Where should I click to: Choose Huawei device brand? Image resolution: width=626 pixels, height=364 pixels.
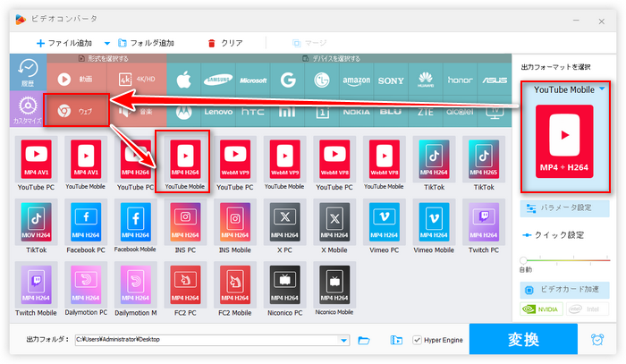425,80
